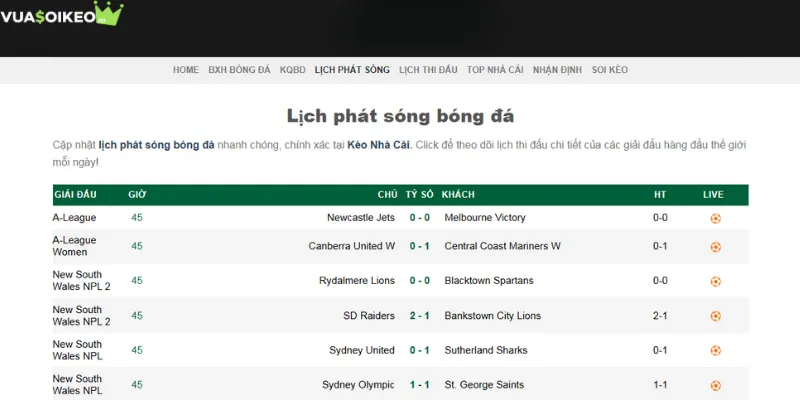Image resolution: width=800 pixels, height=400 pixels.
Task: Navigate to LỊCH THI ĐẤU
Action: [428, 70]
